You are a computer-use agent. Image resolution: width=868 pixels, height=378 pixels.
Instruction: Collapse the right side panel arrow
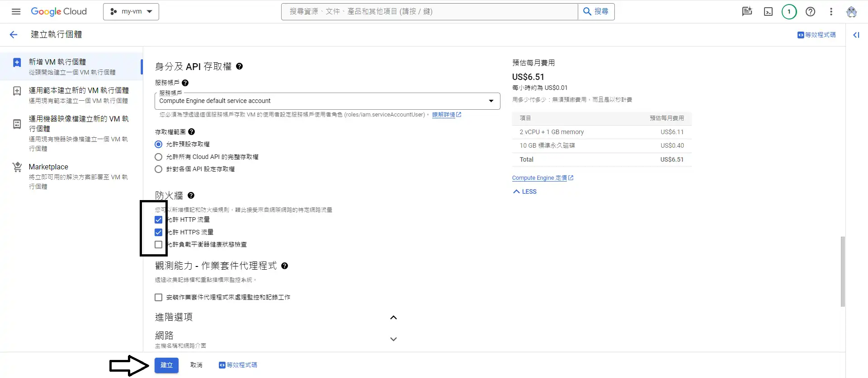[x=856, y=35]
